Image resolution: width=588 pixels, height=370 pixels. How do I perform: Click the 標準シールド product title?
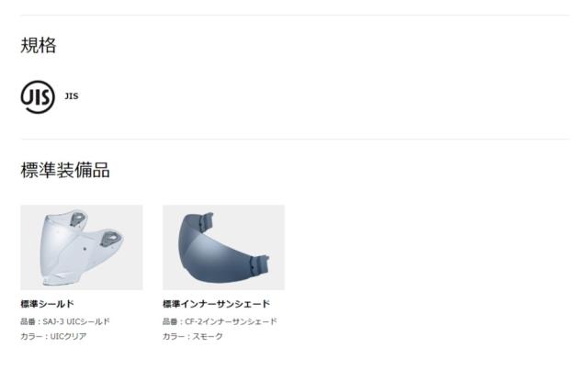[47, 304]
